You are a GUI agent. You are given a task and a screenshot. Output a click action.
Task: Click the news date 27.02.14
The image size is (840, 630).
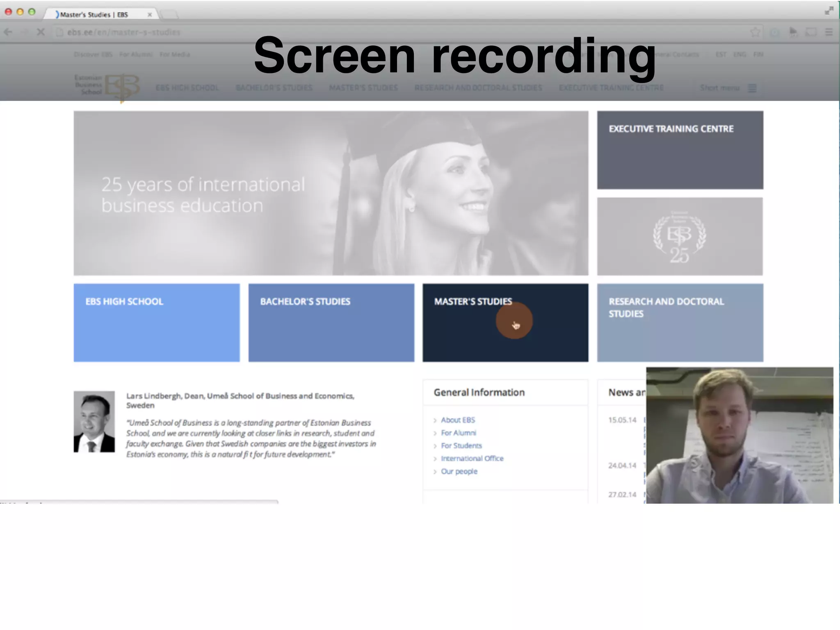[x=622, y=495]
